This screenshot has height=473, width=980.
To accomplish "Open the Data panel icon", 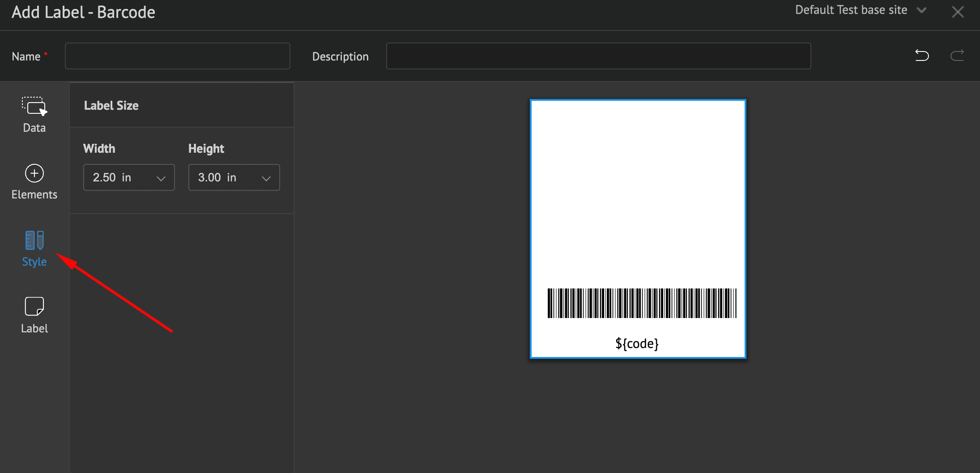I will tap(34, 107).
